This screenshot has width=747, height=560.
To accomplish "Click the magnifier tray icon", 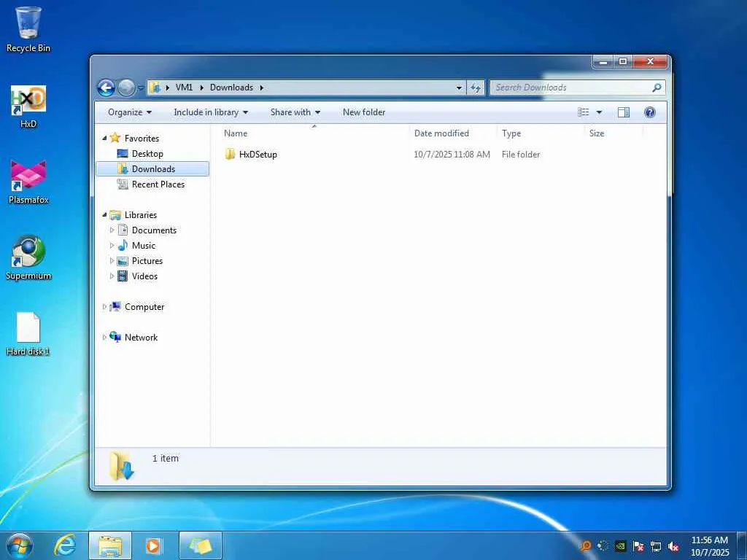I will coord(586,546).
